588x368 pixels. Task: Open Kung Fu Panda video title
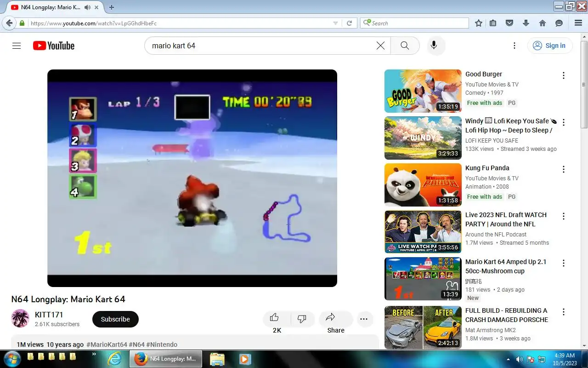[487, 168]
